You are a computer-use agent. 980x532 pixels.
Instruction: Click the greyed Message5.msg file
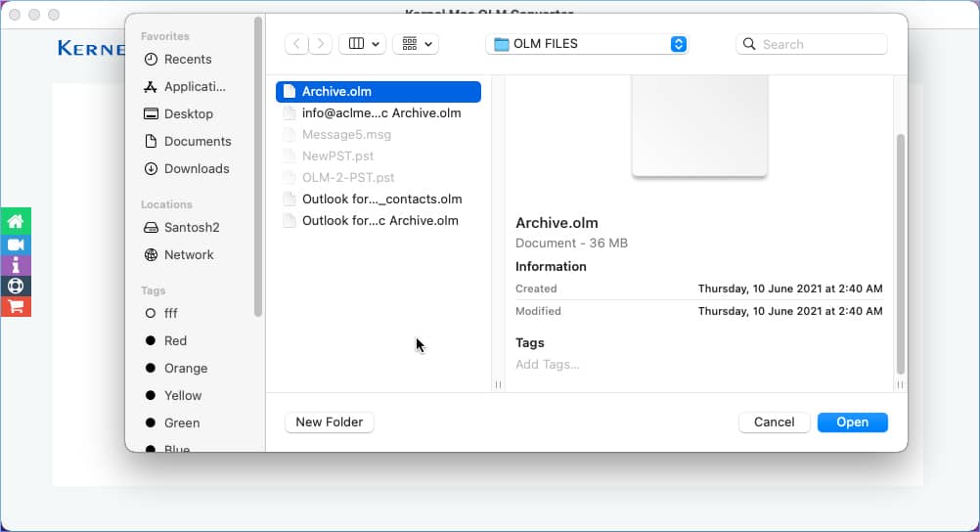coord(379,134)
